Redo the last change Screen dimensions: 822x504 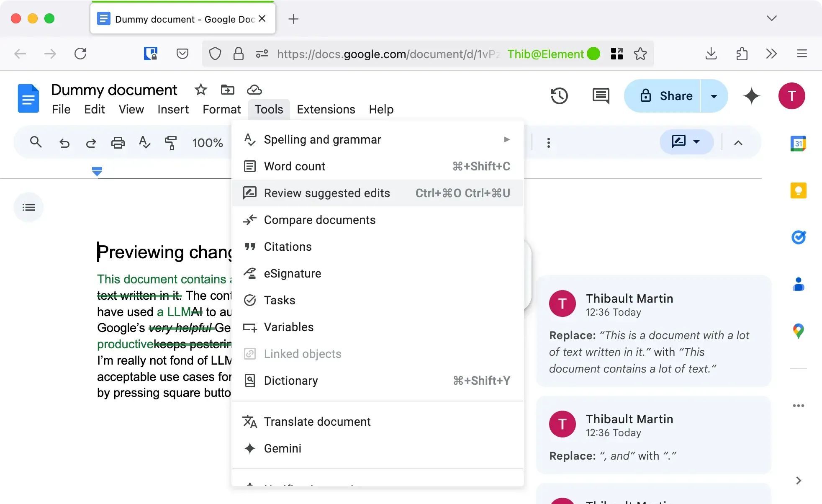(91, 142)
